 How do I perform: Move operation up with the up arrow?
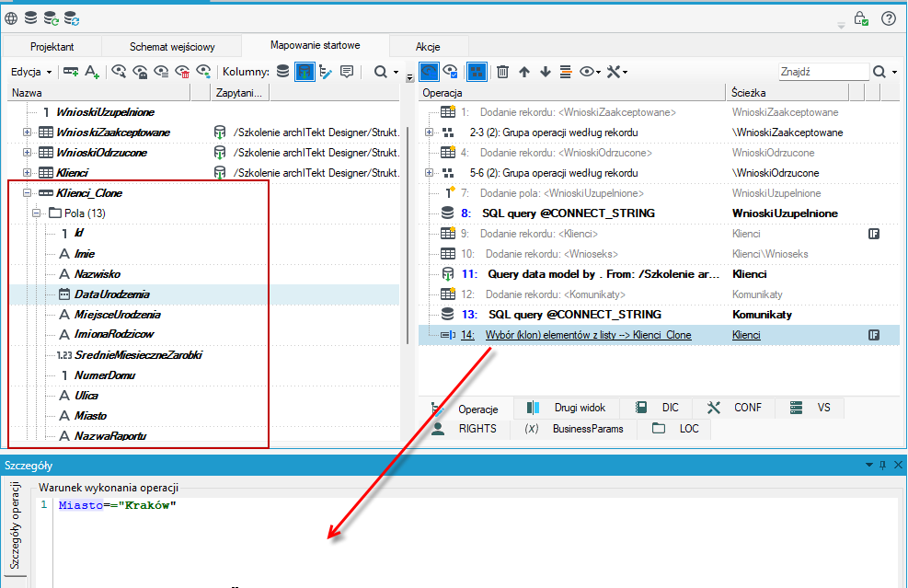(524, 72)
